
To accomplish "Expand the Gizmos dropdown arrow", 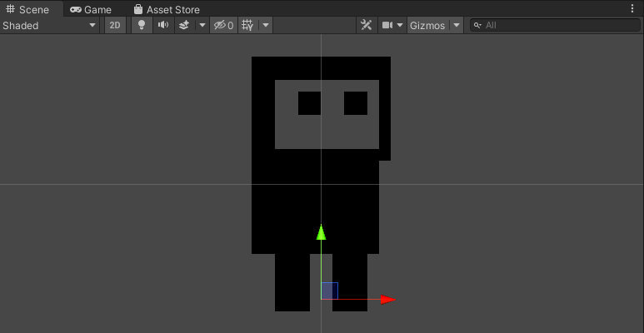I will (457, 26).
